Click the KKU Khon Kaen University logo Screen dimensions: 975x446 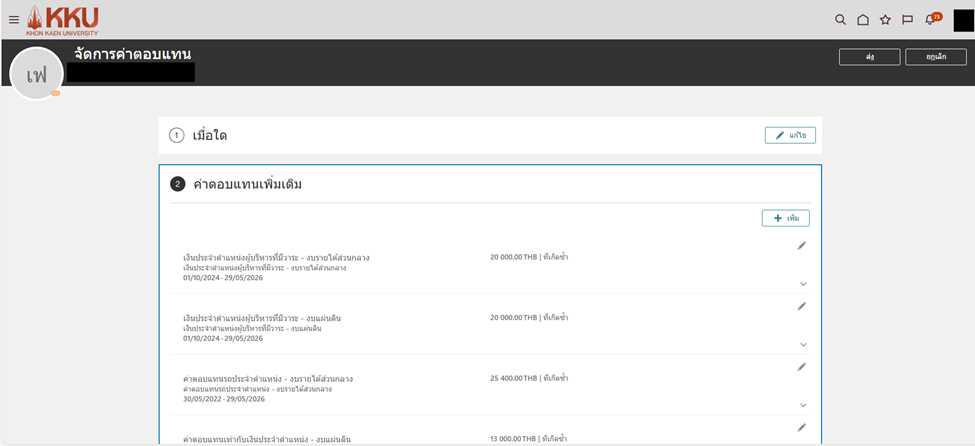62,19
